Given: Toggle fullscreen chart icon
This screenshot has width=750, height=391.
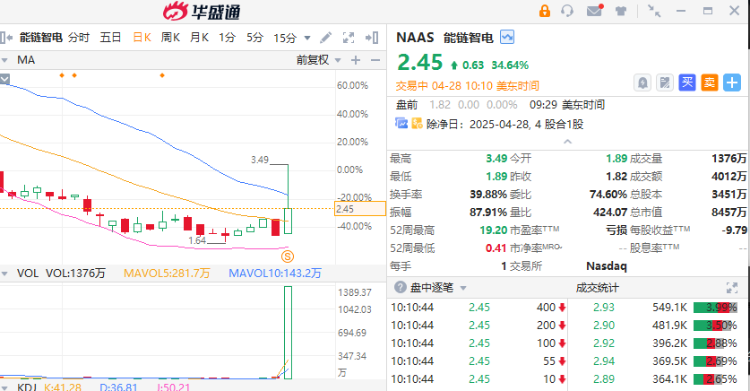Looking at the screenshot, I should pyautogui.click(x=349, y=38).
